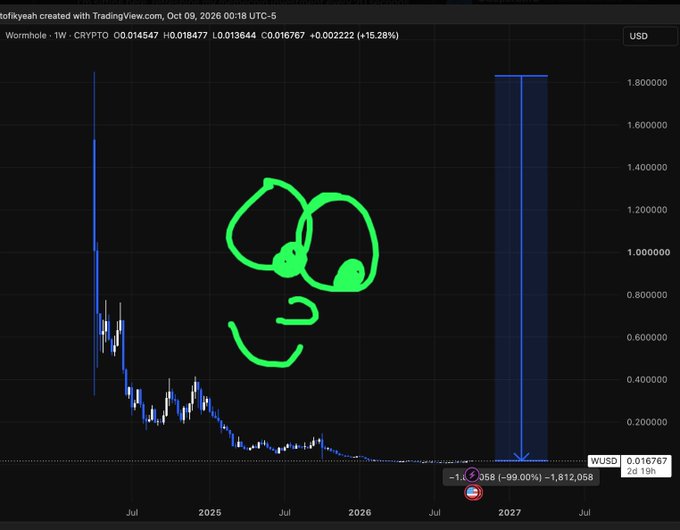The image size is (680, 530).
Task: Click the CRYPTO exchange label in legend
Action: [91, 36]
